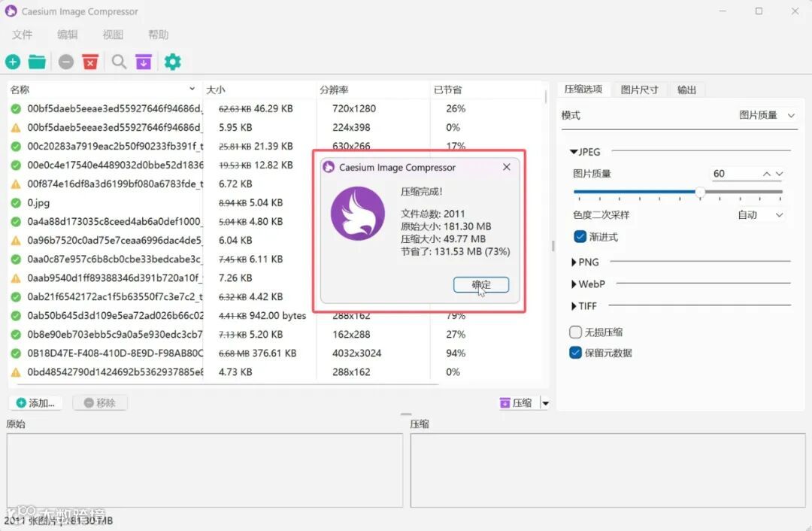Open the 编辑 menu
The height and width of the screenshot is (531, 812).
click(x=68, y=35)
